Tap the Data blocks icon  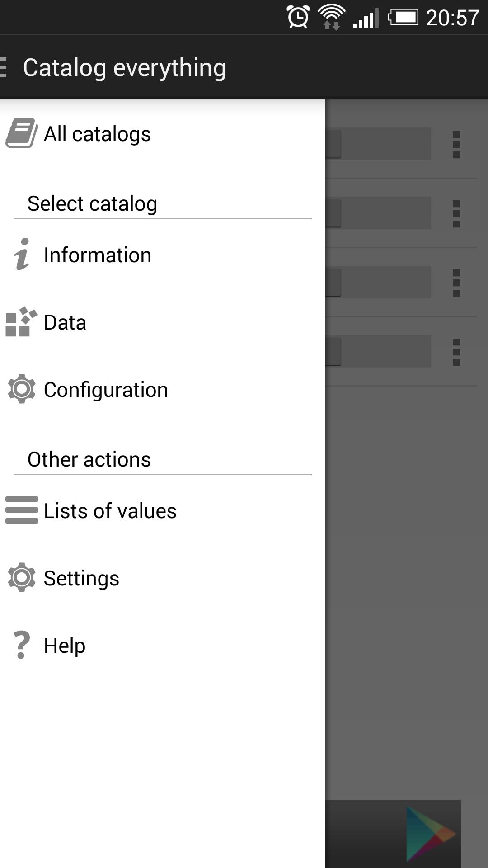pos(20,322)
